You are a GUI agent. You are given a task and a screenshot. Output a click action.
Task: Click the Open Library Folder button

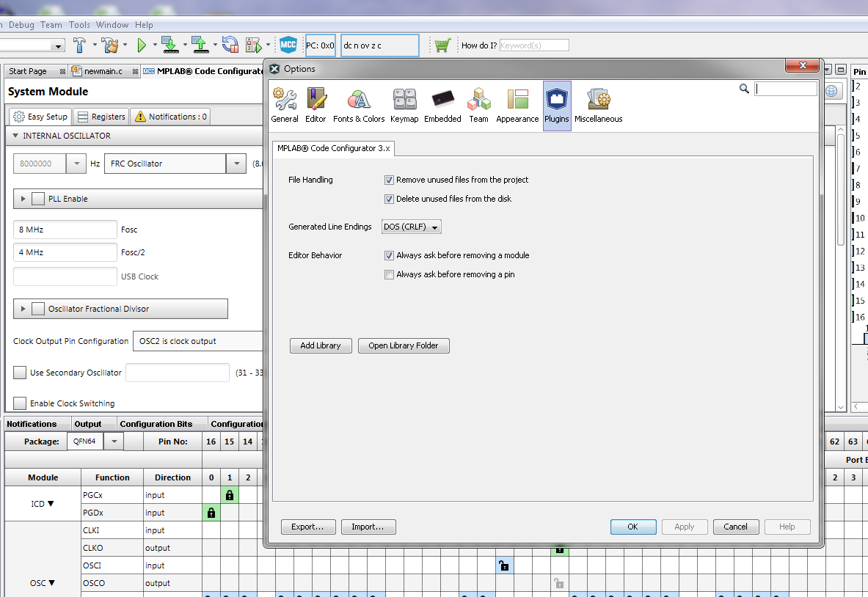(404, 345)
